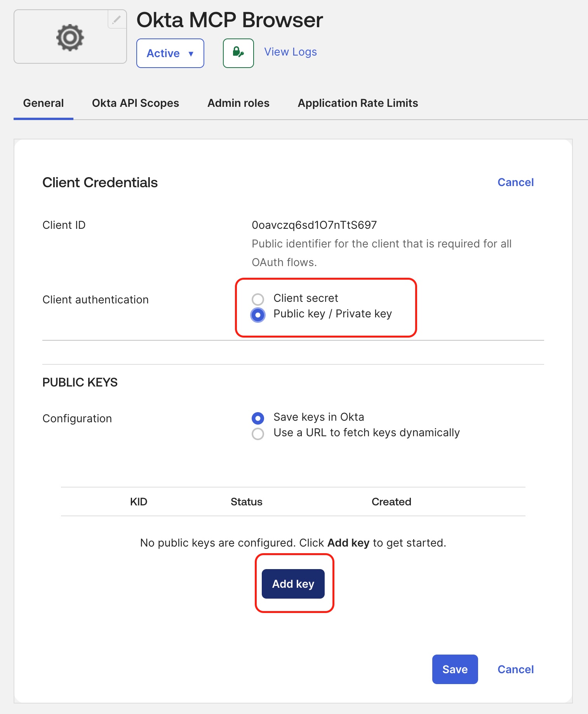The height and width of the screenshot is (714, 588).
Task: Click the pencil edit logo icon
Action: click(117, 19)
